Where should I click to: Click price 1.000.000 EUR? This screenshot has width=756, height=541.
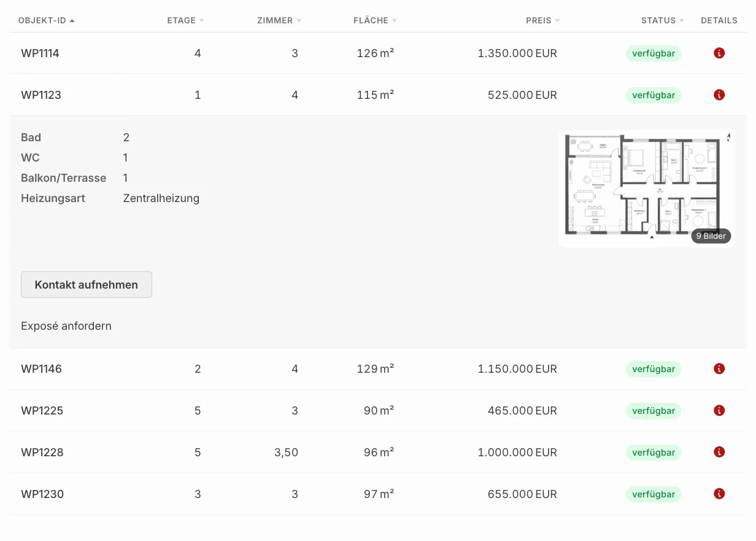click(517, 453)
